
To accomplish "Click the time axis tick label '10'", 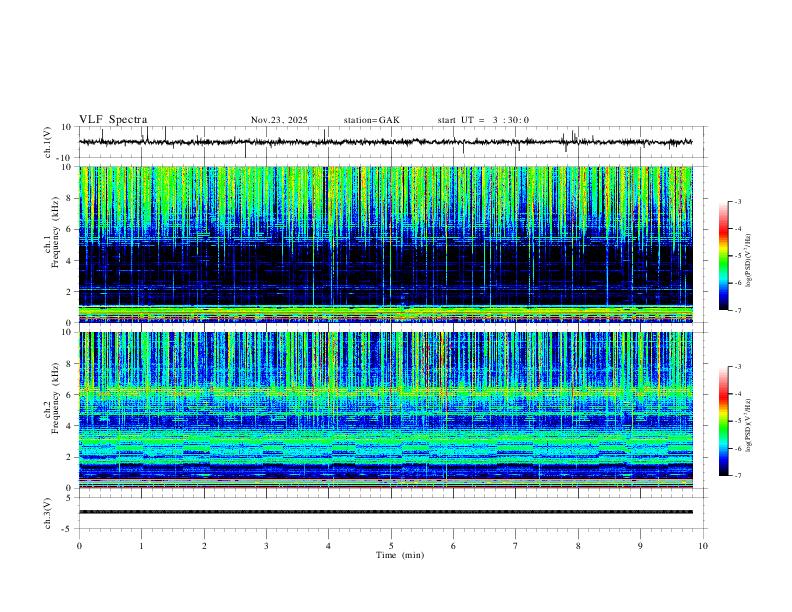I will [x=703, y=546].
